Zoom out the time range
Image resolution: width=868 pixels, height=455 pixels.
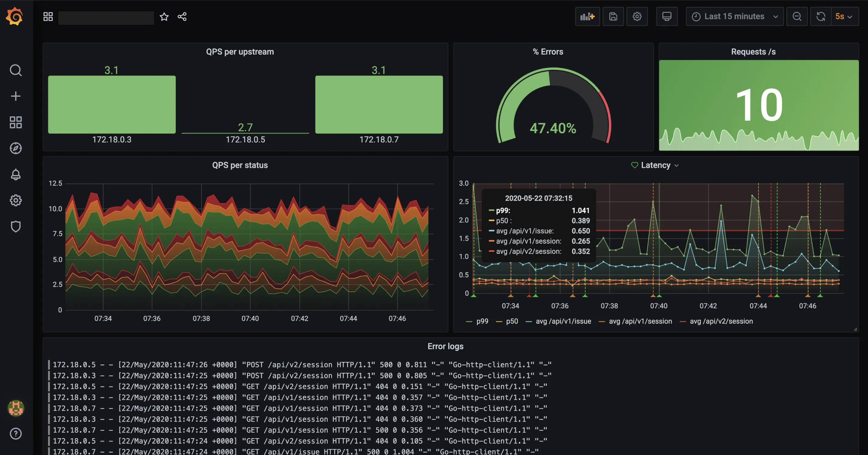[797, 16]
